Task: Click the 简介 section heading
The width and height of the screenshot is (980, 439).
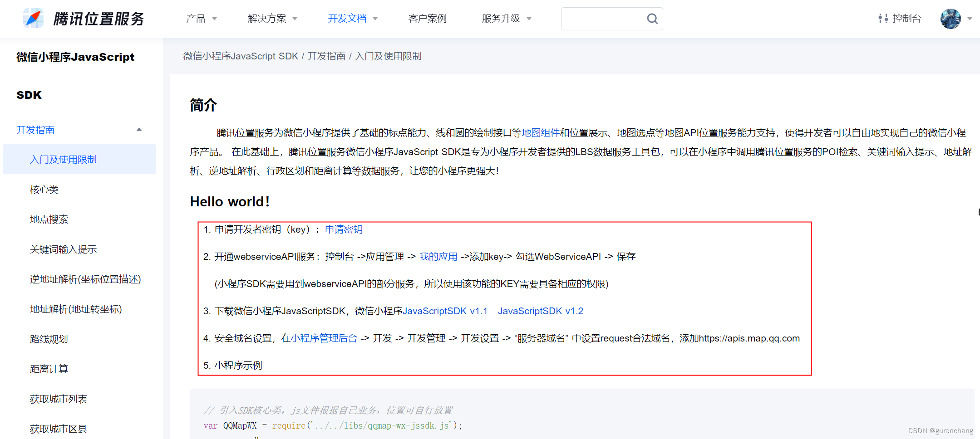Action: [203, 105]
